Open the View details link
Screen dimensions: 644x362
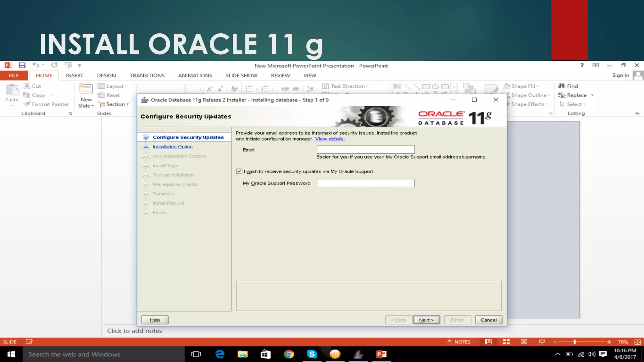329,139
